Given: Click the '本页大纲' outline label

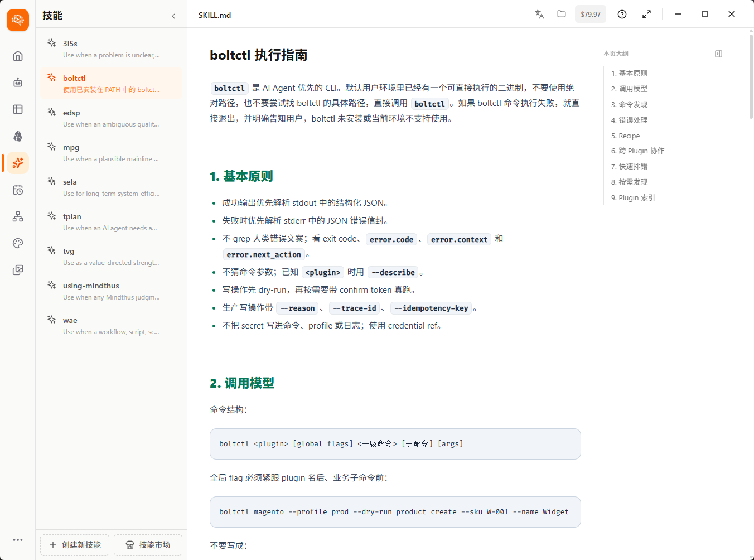Looking at the screenshot, I should [616, 54].
